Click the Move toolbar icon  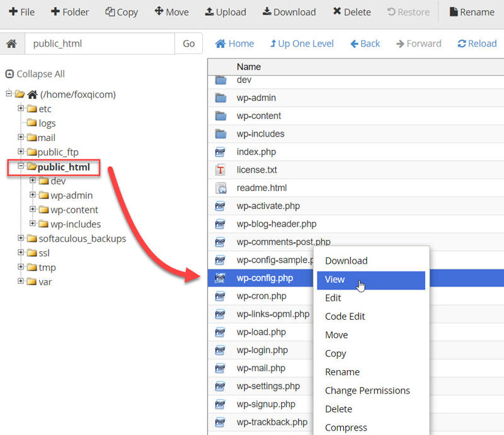coord(171,11)
